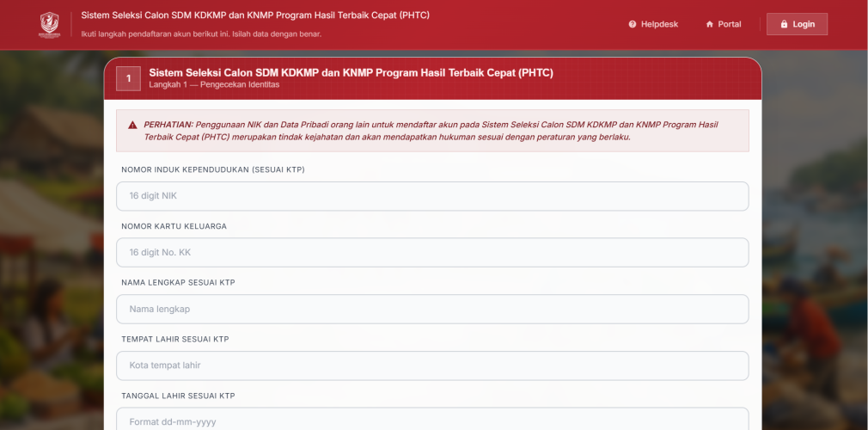868x430 pixels.
Task: Click the date field with dd-mm-yyyy format
Action: coord(432,421)
